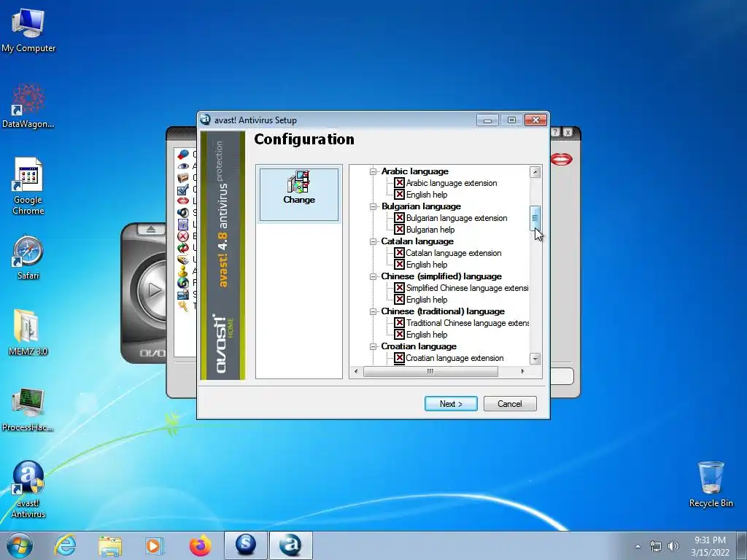Toggle Traditional Chinese language extension checkbox
The width and height of the screenshot is (747, 560).
click(399, 323)
